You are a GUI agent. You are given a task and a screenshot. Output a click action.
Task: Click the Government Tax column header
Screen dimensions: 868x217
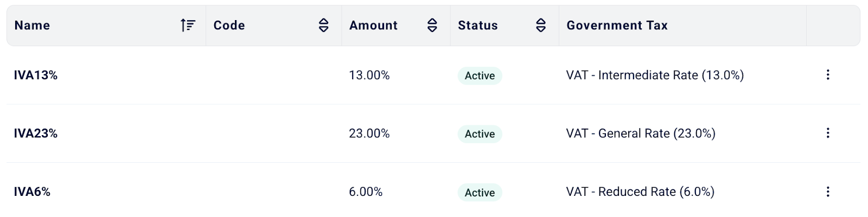(617, 25)
